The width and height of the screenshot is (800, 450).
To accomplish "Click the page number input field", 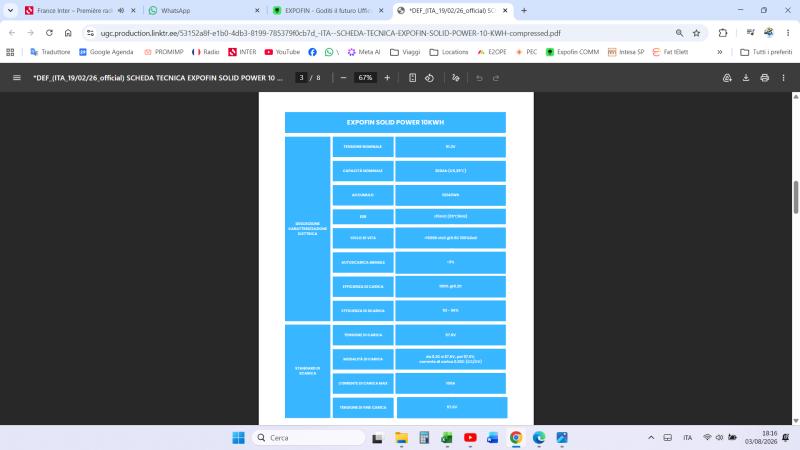I will click(302, 78).
